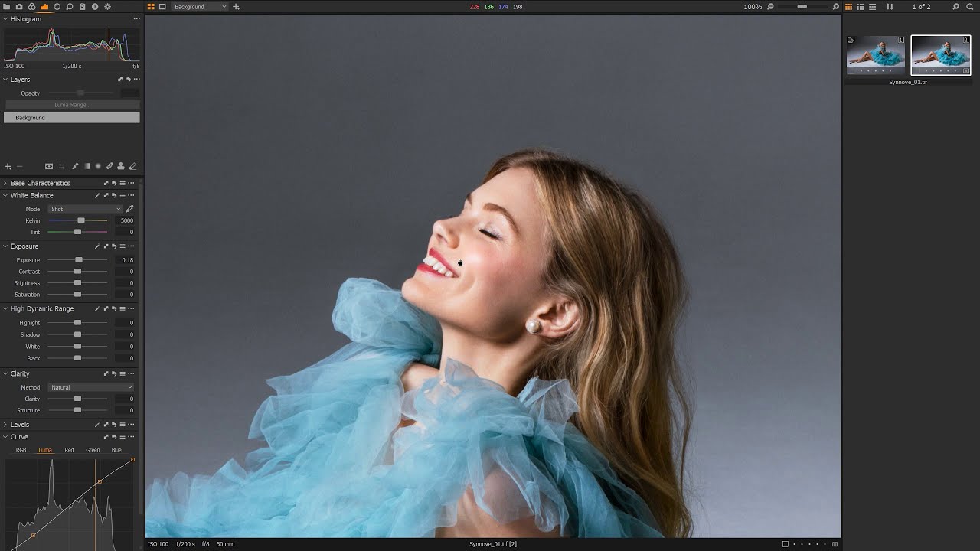Add a layer via the viewer plus icon
This screenshot has width=980, height=551.
pos(236,7)
